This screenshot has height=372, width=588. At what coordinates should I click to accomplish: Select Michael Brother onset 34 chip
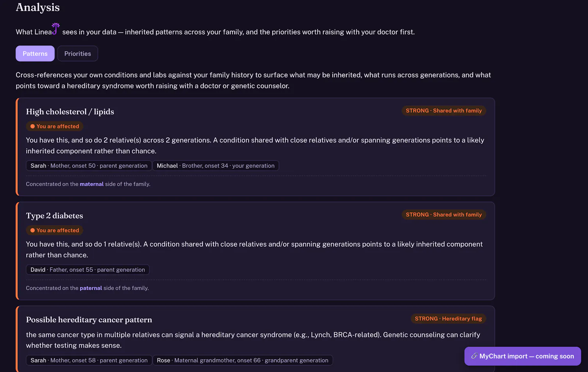tap(216, 166)
